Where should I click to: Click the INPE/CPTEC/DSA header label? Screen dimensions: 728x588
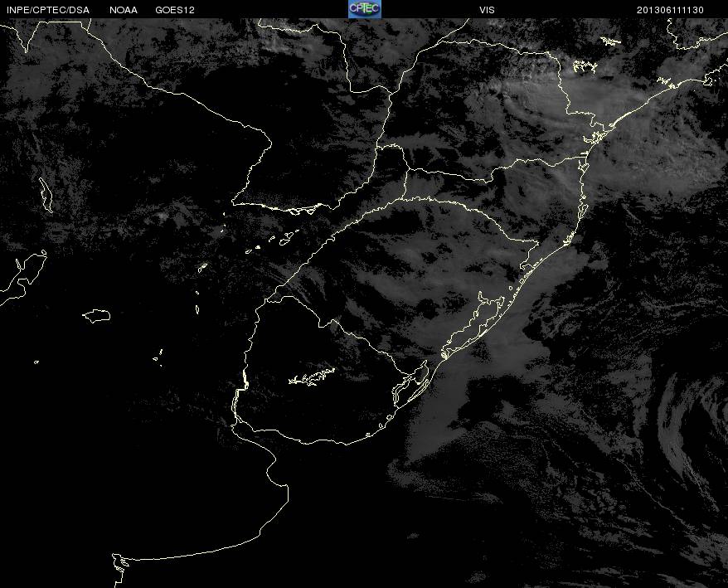point(48,10)
